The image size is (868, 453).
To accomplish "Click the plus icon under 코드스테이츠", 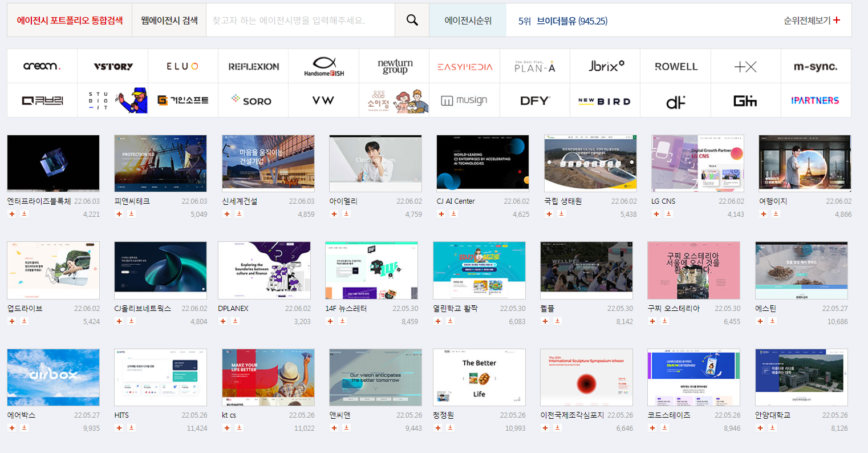I will point(652,428).
